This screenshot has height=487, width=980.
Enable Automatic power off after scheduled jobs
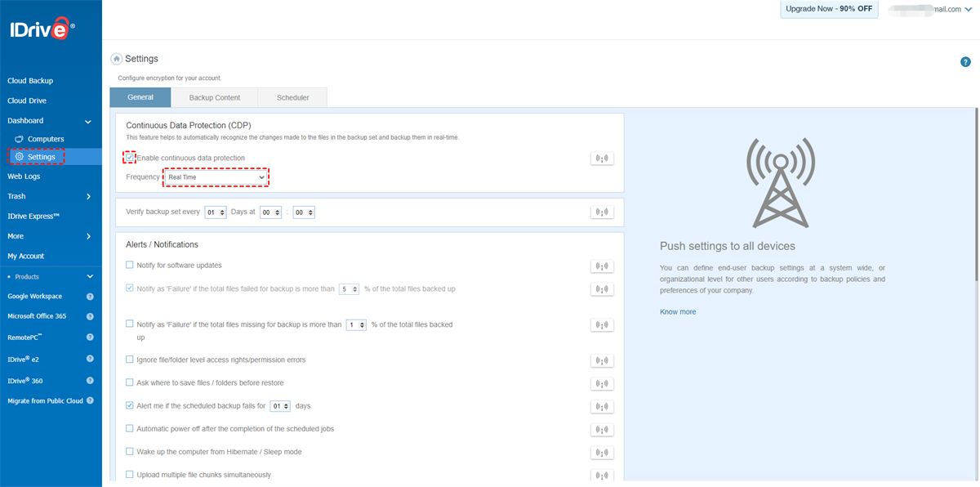(x=130, y=428)
